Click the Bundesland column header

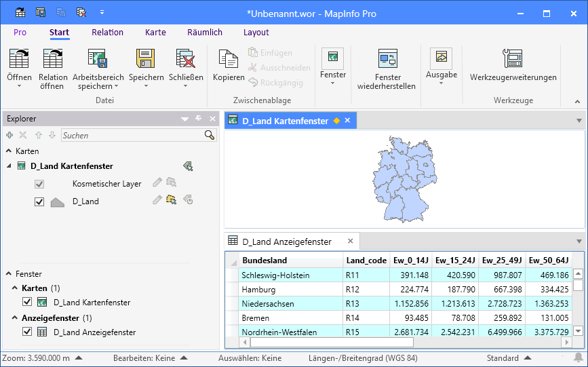click(291, 260)
